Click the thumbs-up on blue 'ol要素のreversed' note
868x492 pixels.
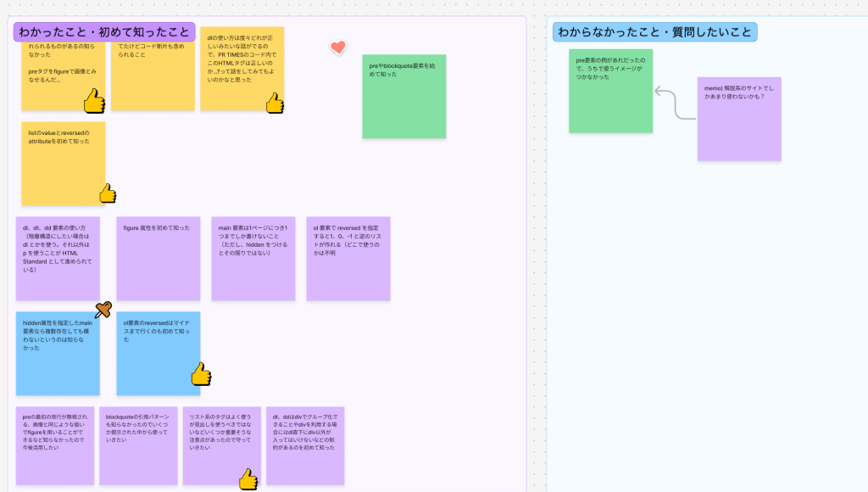(200, 374)
